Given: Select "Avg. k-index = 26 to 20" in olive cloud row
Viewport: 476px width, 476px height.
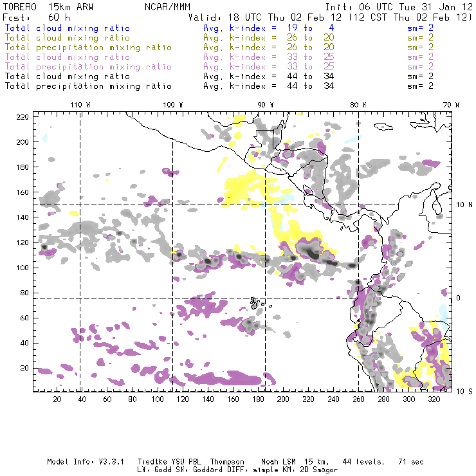Looking at the screenshot, I should click(x=269, y=38).
